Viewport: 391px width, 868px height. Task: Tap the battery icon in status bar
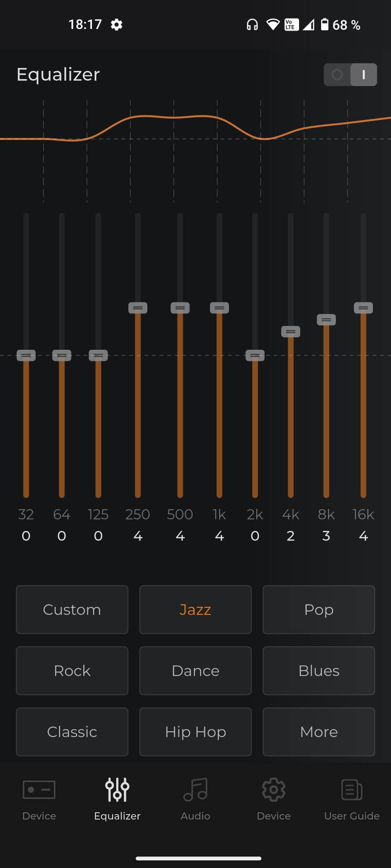click(x=325, y=25)
